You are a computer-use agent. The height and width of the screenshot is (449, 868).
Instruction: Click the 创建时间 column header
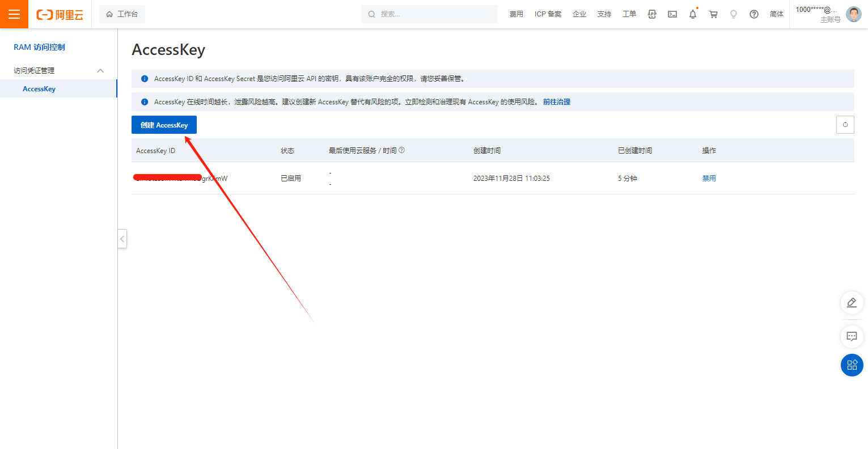click(x=487, y=151)
